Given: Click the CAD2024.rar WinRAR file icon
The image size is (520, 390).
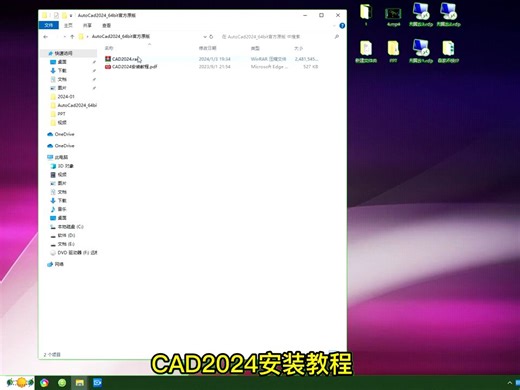Looking at the screenshot, I should pos(108,59).
